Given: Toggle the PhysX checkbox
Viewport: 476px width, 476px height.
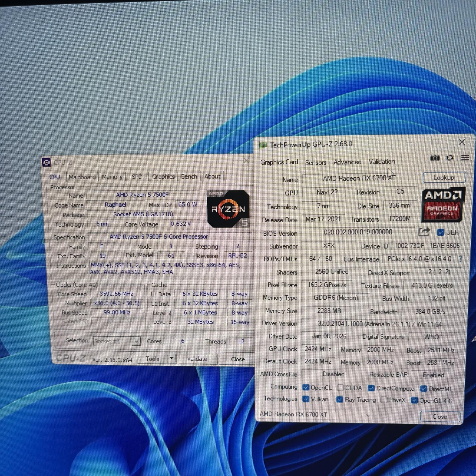Looking at the screenshot, I should coord(384,400).
